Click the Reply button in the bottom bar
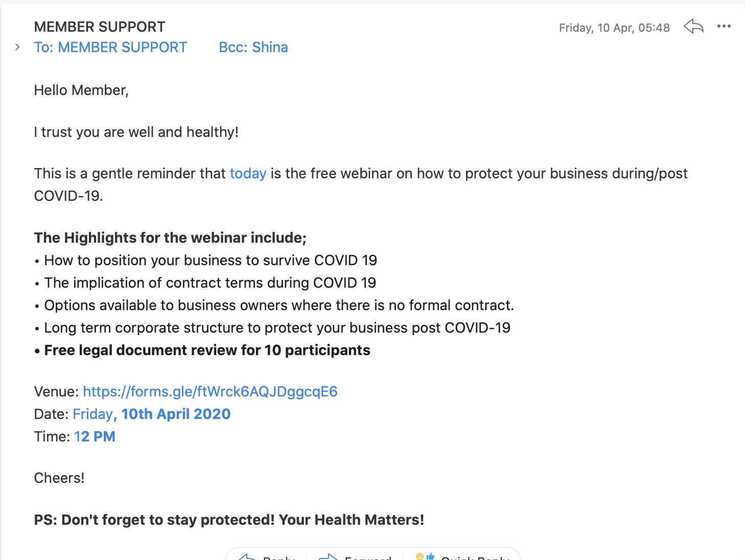 click(266, 556)
